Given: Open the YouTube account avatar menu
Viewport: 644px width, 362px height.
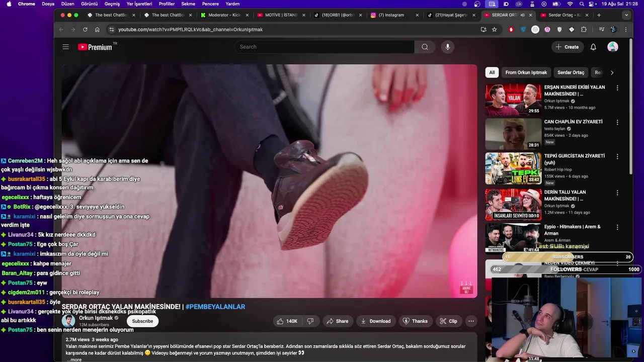Looking at the screenshot, I should (613, 47).
